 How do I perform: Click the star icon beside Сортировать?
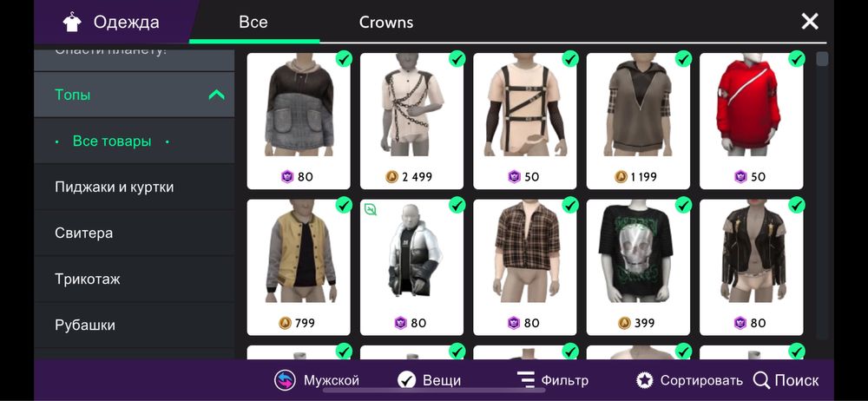[644, 380]
